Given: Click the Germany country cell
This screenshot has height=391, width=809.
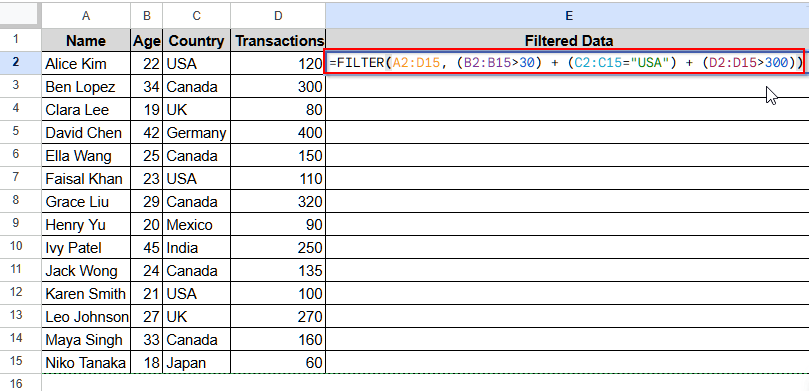Looking at the screenshot, I should click(x=197, y=132).
